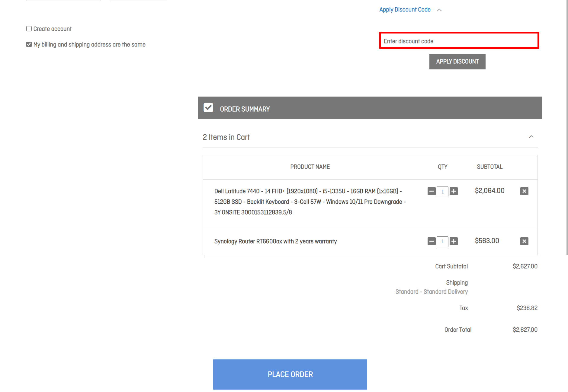Click the Dell laptop quantity input box
The image size is (568, 392).
pyautogui.click(x=442, y=191)
